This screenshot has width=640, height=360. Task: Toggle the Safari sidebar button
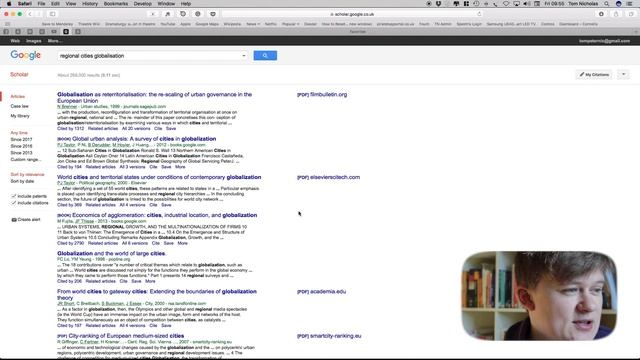click(53, 14)
